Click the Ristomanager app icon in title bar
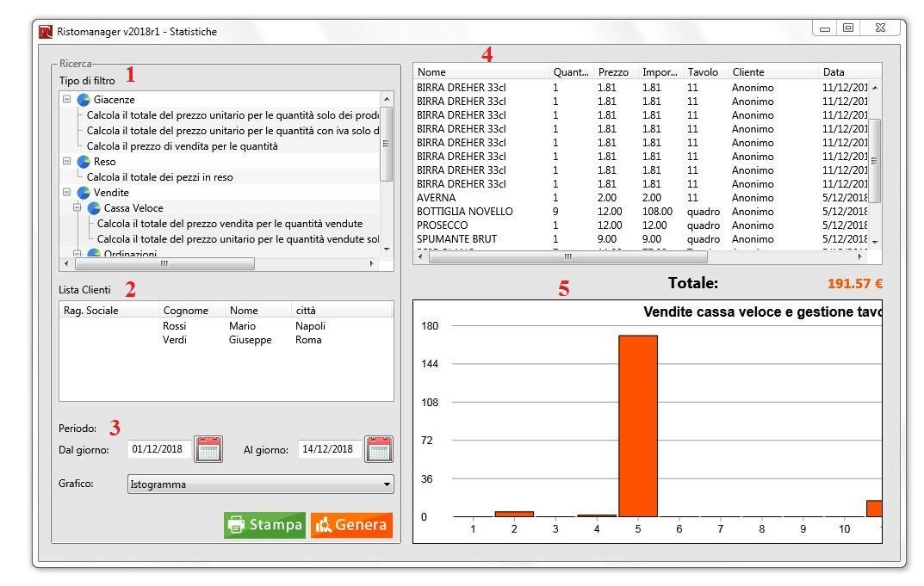 tap(46, 32)
